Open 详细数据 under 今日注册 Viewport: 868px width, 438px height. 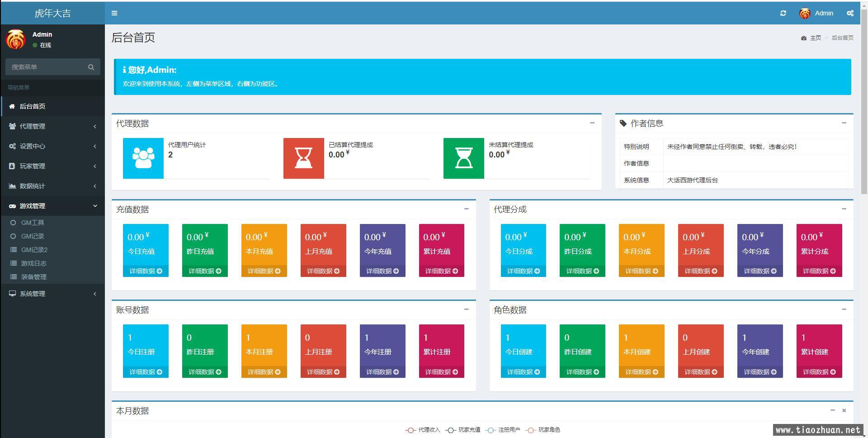coord(146,372)
